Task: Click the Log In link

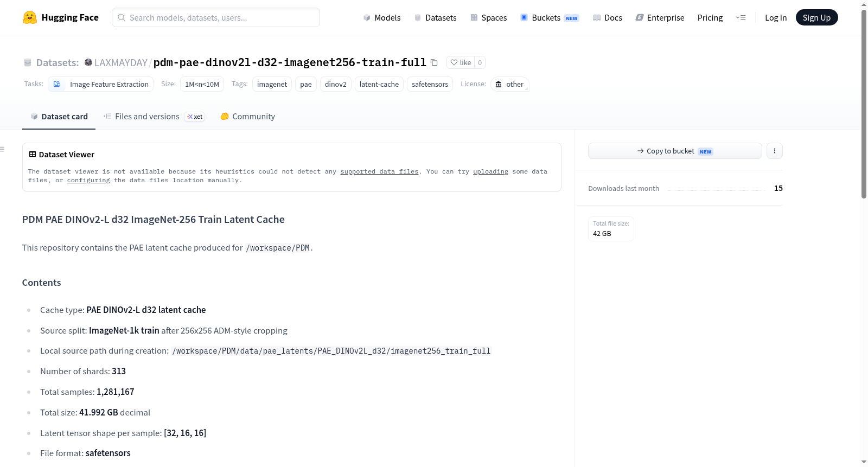Action: pos(776,17)
